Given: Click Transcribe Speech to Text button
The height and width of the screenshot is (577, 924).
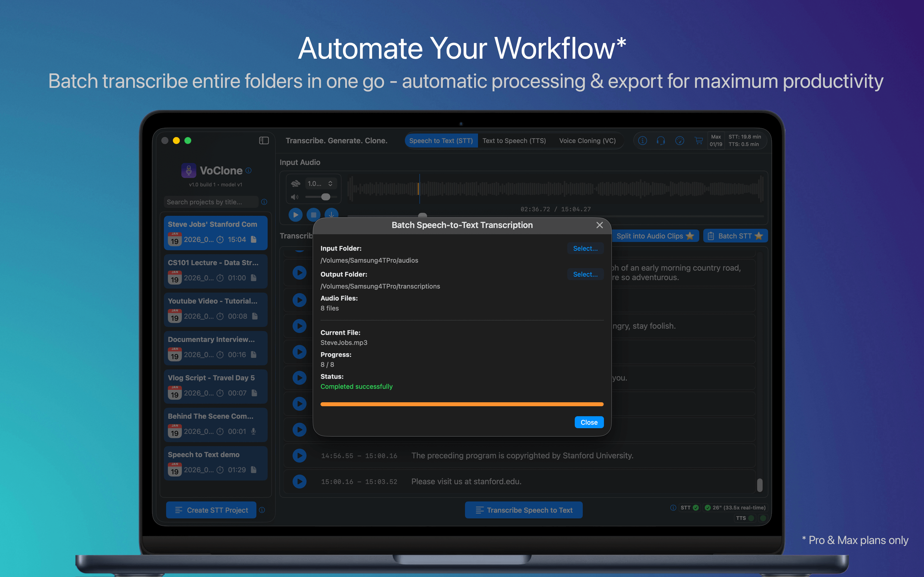Looking at the screenshot, I should pyautogui.click(x=524, y=510).
